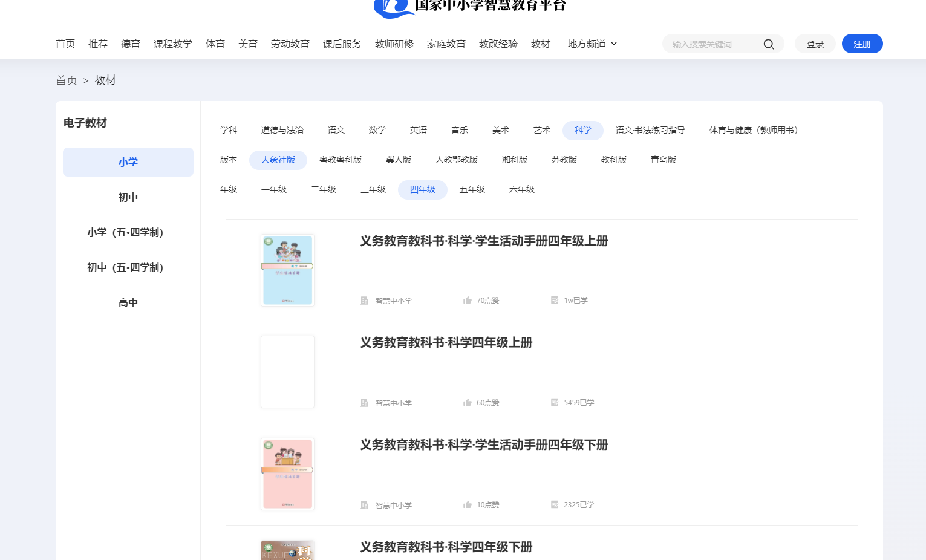Select the 冀人版 version filter
The width and height of the screenshot is (926, 560).
click(x=399, y=159)
